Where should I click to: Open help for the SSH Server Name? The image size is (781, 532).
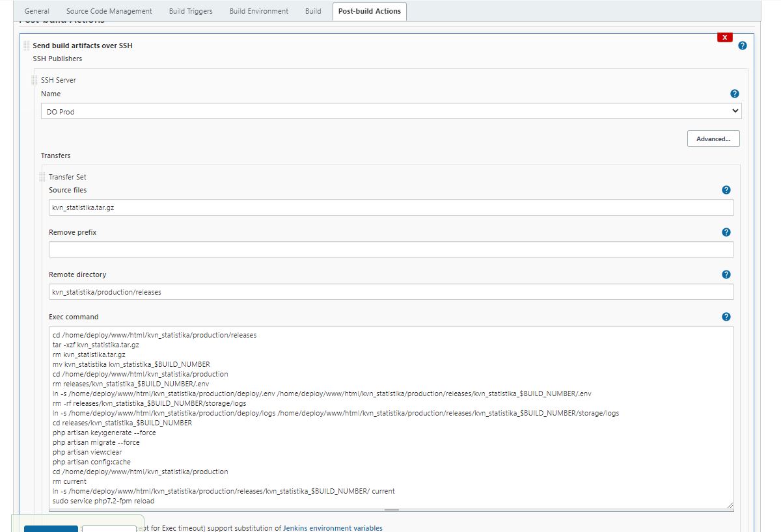734,94
